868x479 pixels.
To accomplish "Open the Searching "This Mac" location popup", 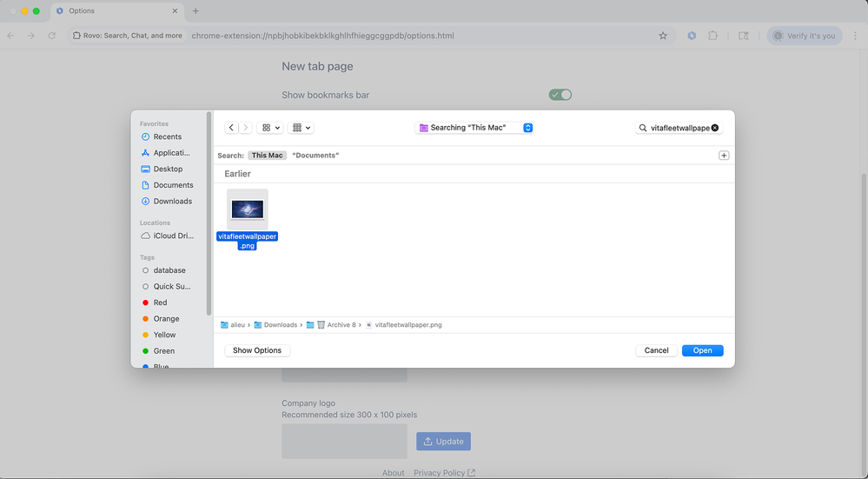I will click(474, 128).
